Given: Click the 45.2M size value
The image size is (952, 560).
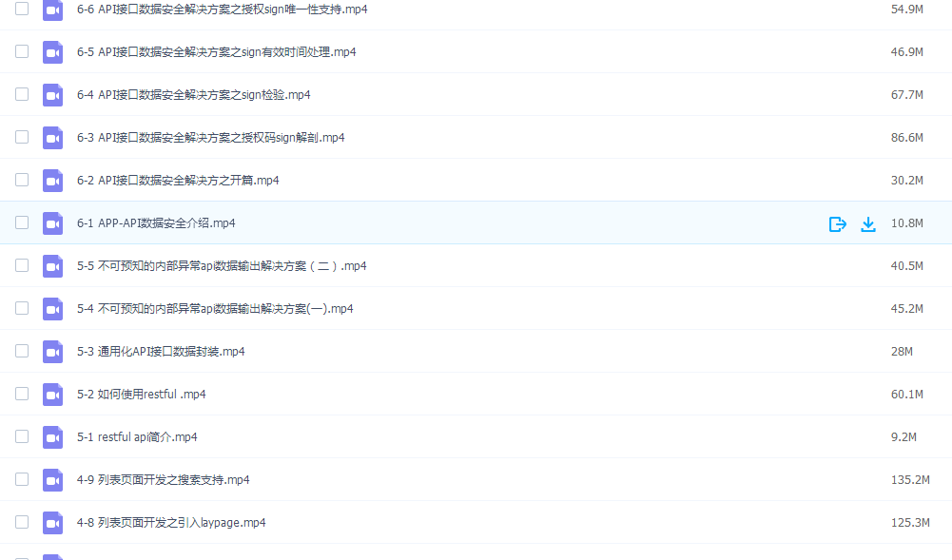Looking at the screenshot, I should coord(907,309).
